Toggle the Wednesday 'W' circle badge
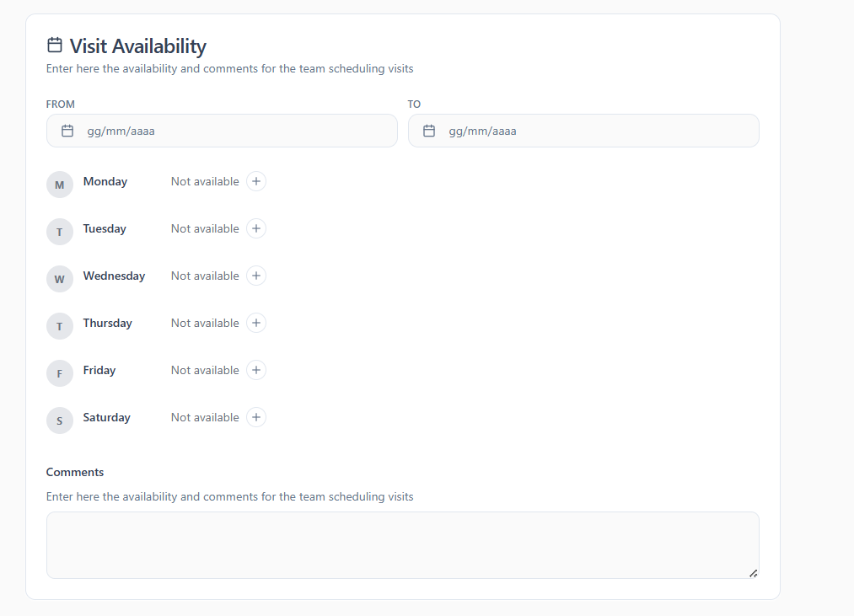The width and height of the screenshot is (854, 616). (x=60, y=279)
